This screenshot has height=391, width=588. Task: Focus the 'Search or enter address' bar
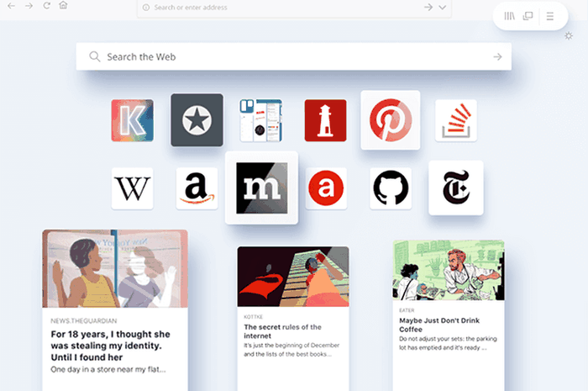click(294, 8)
